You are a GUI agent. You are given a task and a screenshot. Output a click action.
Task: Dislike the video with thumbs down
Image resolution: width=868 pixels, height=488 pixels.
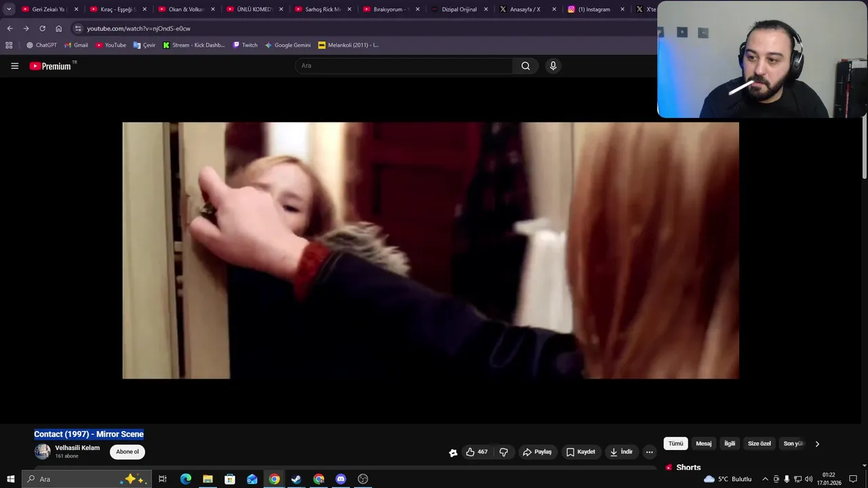[504, 452]
